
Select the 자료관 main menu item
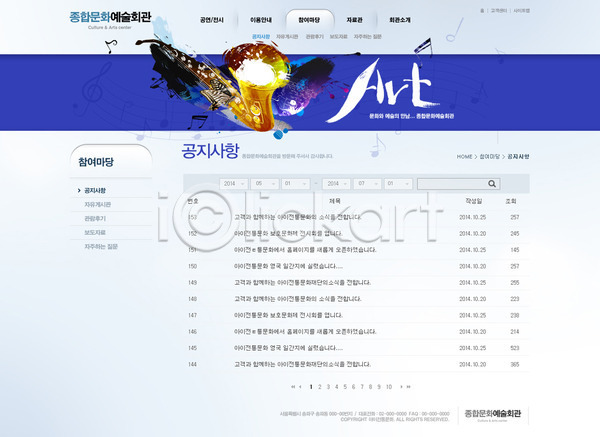point(355,20)
